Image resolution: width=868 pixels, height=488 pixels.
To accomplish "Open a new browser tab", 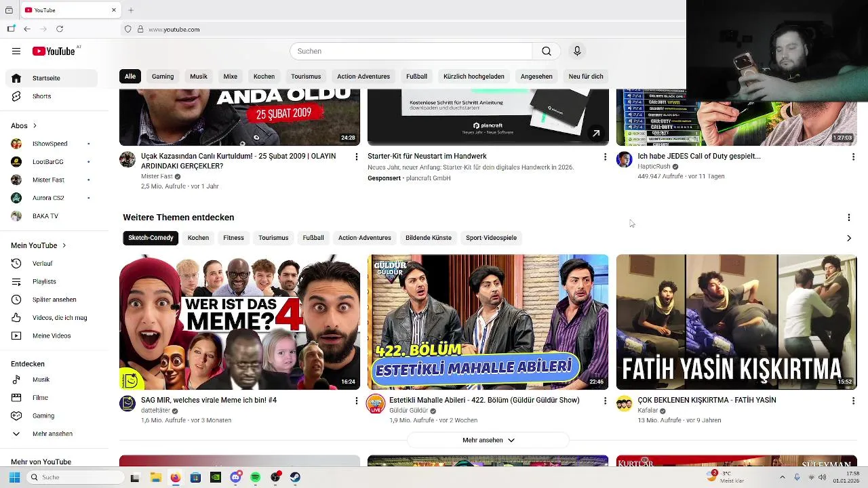I will click(x=131, y=10).
